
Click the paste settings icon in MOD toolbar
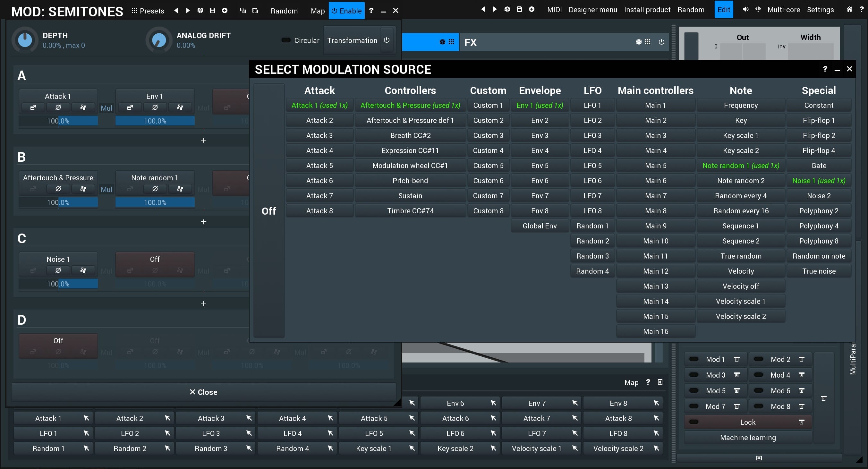(255, 11)
